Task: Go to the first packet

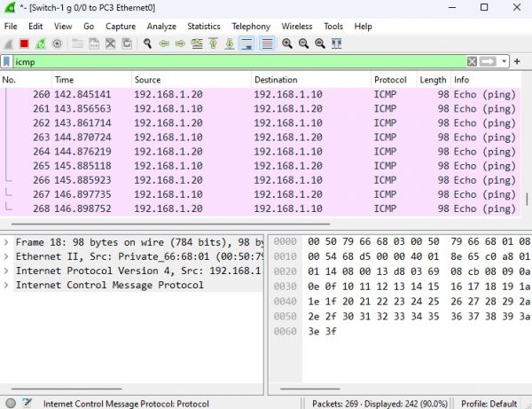Action: click(x=214, y=43)
